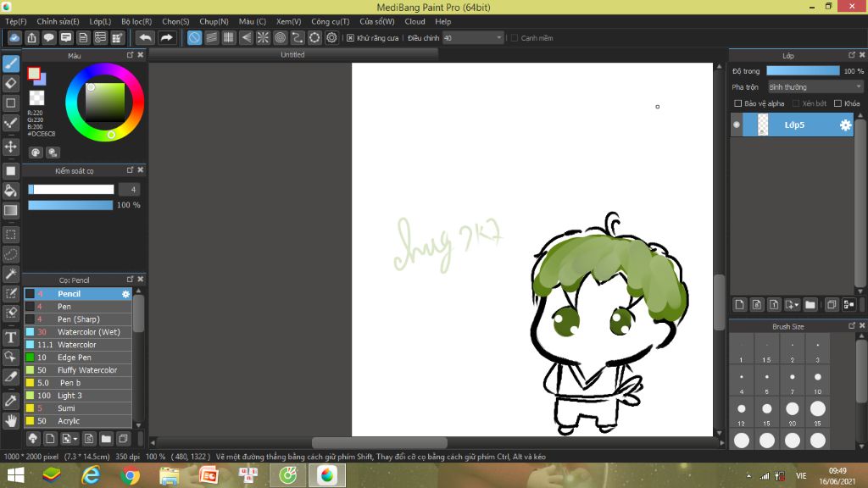The image size is (868, 488).
Task: Open Tệp(F) menu
Action: pos(16,21)
